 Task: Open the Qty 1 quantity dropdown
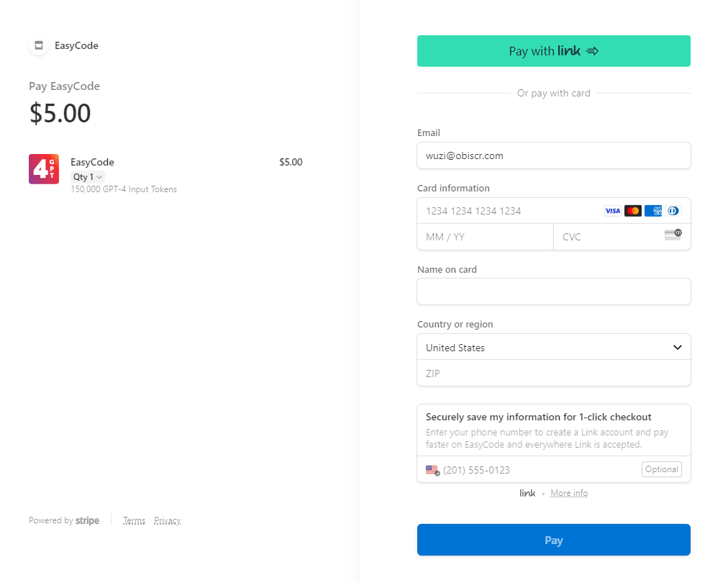click(88, 177)
